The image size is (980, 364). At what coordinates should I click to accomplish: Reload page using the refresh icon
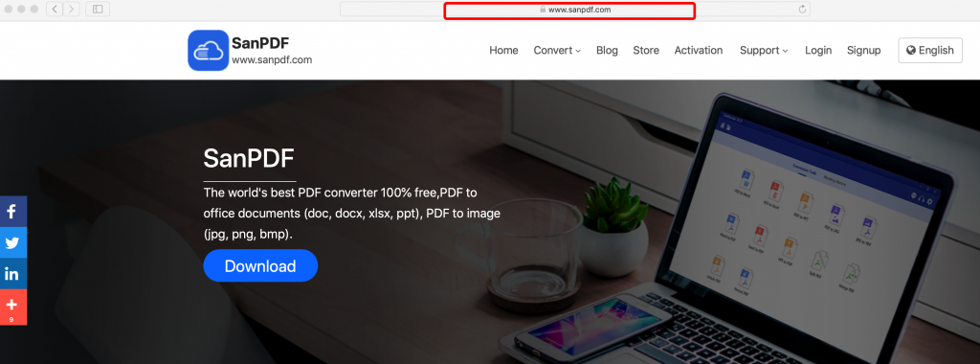(x=803, y=10)
